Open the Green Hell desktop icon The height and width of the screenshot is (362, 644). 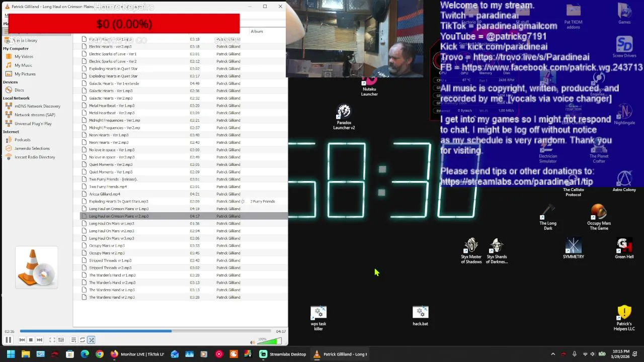click(624, 248)
